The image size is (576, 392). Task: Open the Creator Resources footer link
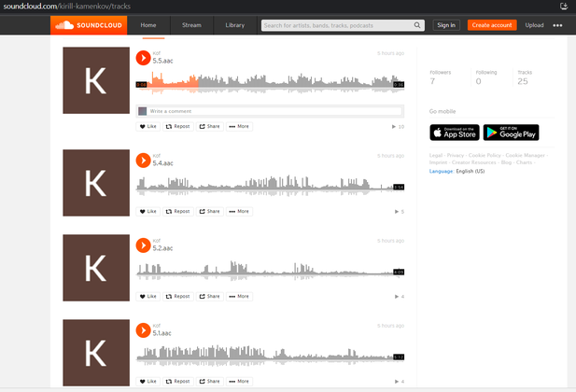pyautogui.click(x=474, y=162)
